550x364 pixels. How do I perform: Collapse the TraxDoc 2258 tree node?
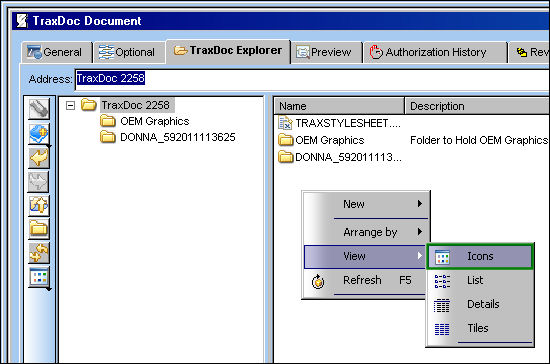pyautogui.click(x=71, y=105)
